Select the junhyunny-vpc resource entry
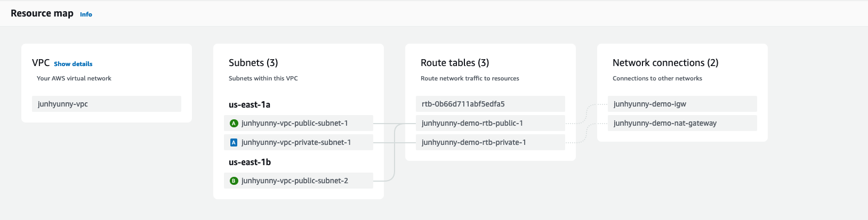Viewport: 868px width, 220px height. click(x=107, y=104)
